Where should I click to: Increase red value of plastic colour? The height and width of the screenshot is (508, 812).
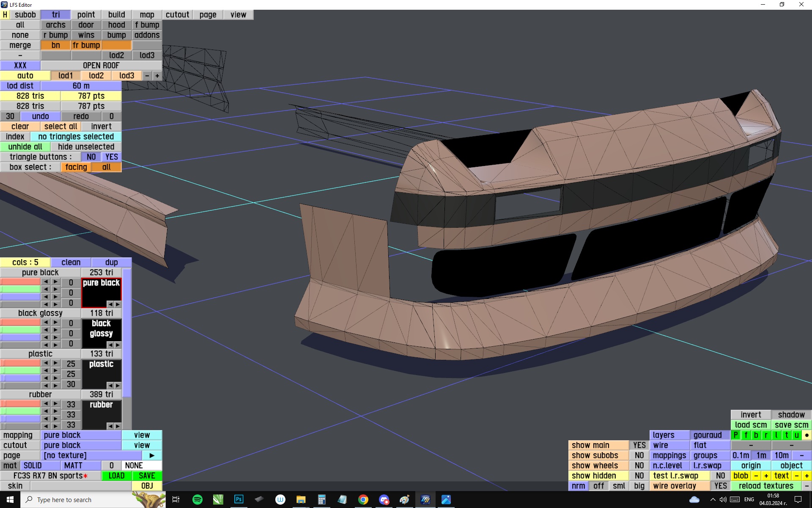coord(55,363)
